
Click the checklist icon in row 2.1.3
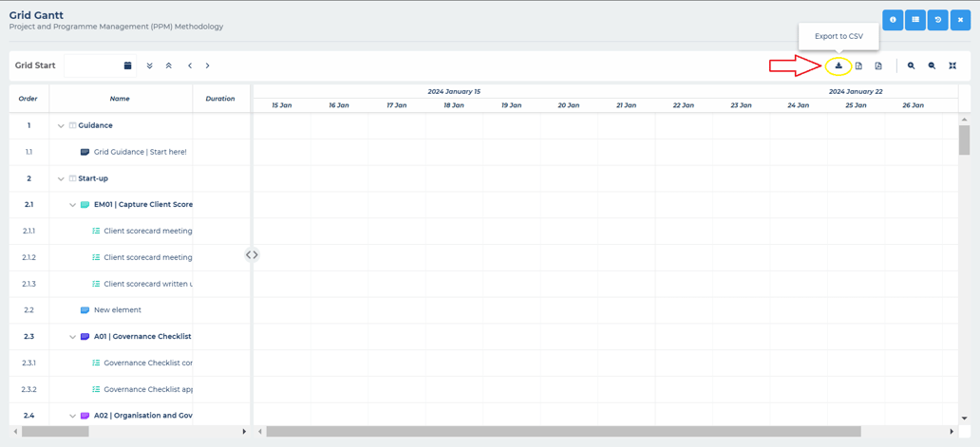96,284
